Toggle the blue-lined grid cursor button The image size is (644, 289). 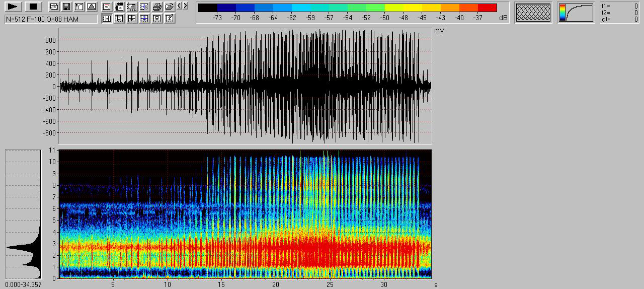coord(144,18)
